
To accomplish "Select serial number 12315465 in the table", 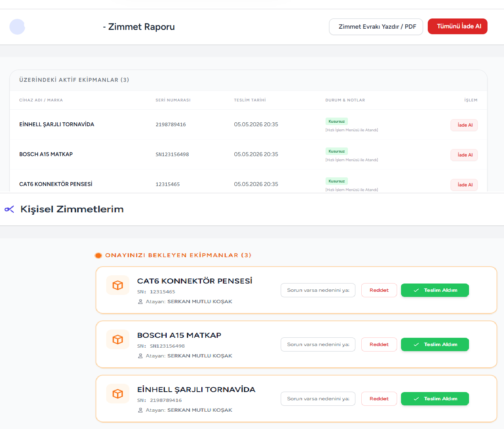I will (x=168, y=184).
